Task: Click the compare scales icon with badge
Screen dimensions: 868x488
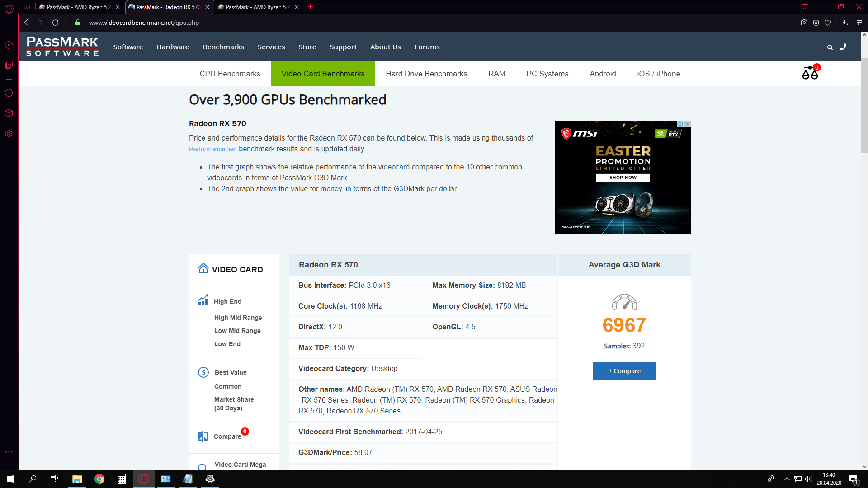Action: click(x=810, y=73)
